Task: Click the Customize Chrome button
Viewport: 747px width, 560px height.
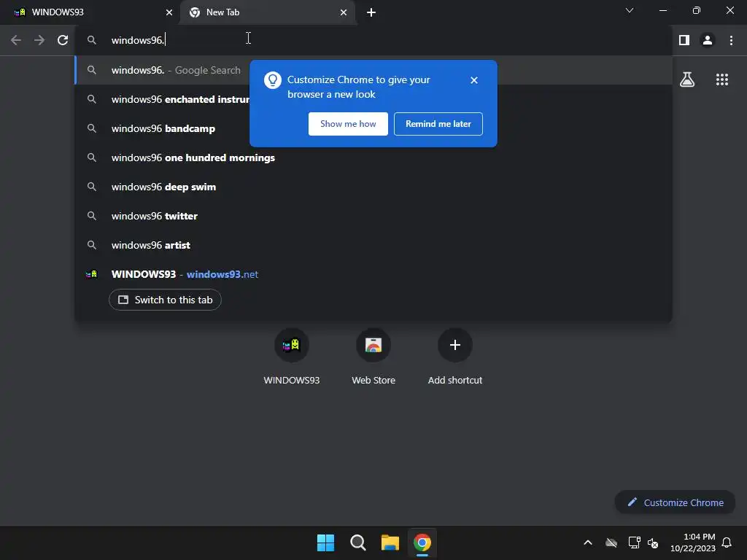Action: point(675,502)
